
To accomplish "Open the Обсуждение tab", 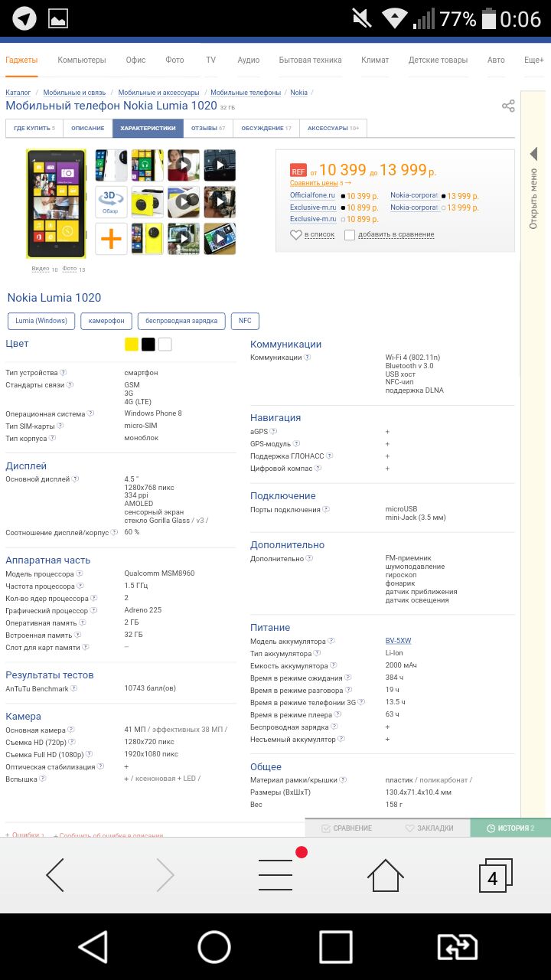I will [x=266, y=128].
